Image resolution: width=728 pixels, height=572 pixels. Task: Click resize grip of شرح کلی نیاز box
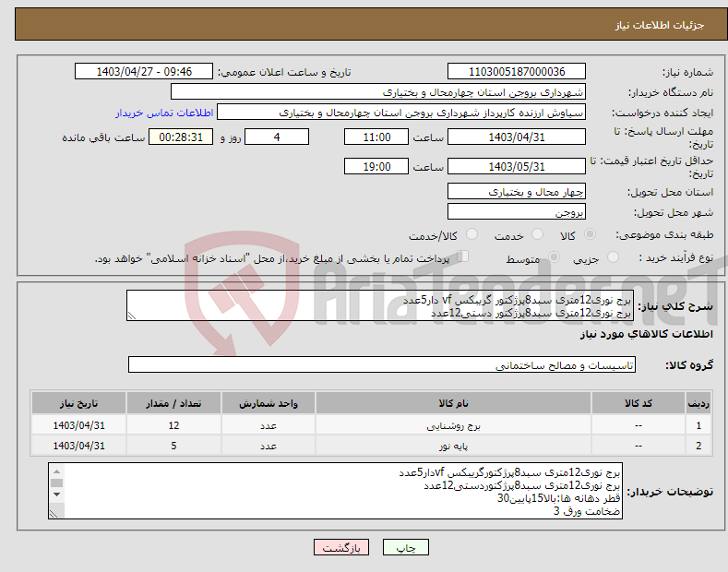coord(132,316)
